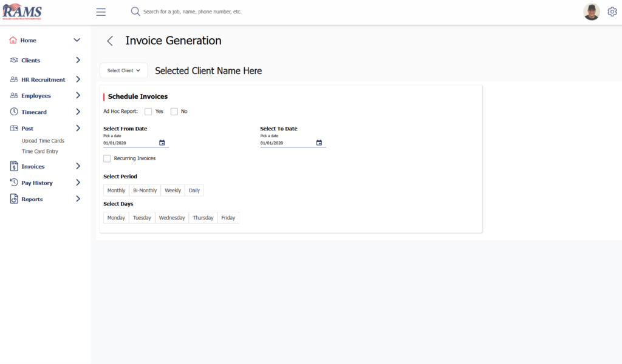Choose Wednesday in Select Days
Viewport: 622px width, 364px height.
click(172, 218)
